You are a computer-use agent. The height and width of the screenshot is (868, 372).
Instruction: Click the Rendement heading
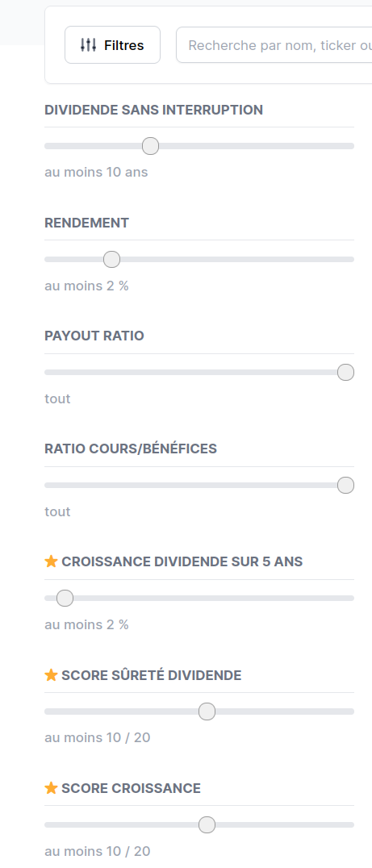coord(87,223)
